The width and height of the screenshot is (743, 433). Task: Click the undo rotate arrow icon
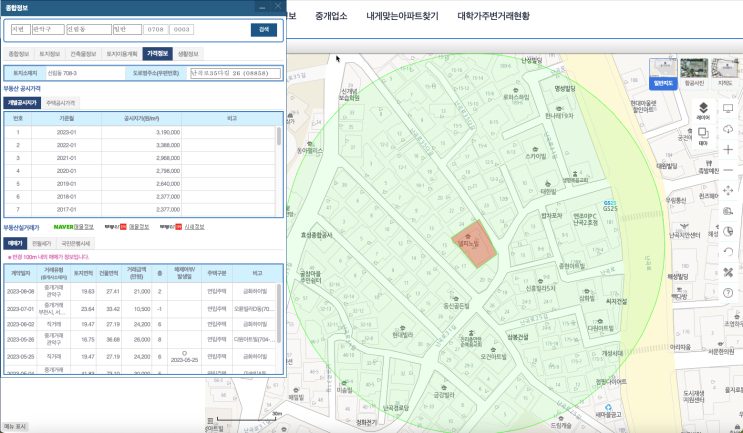click(x=728, y=252)
